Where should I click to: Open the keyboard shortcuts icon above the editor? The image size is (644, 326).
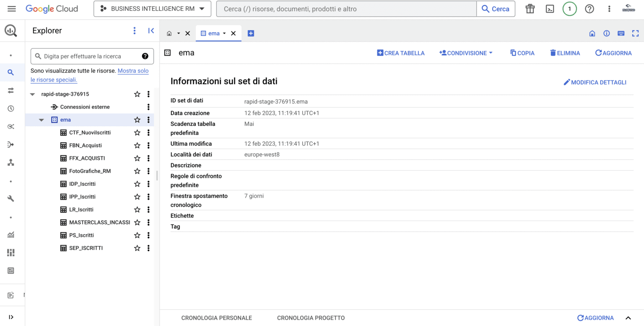coord(621,33)
